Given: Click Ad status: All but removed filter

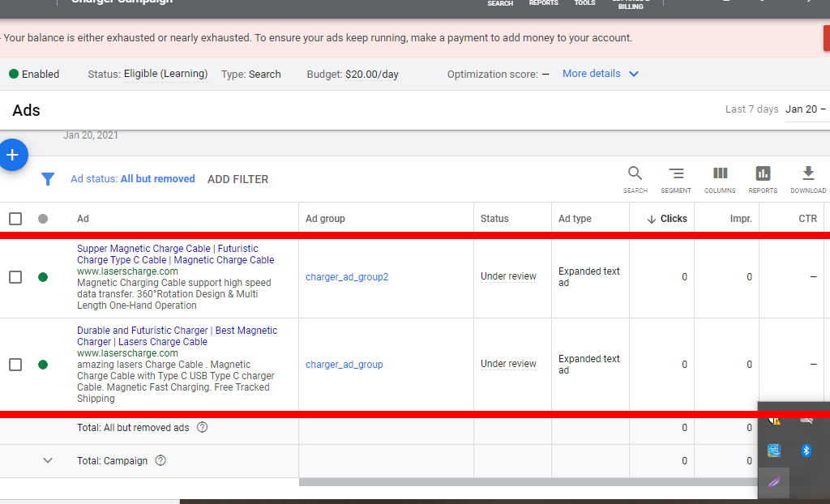Looking at the screenshot, I should [x=133, y=179].
